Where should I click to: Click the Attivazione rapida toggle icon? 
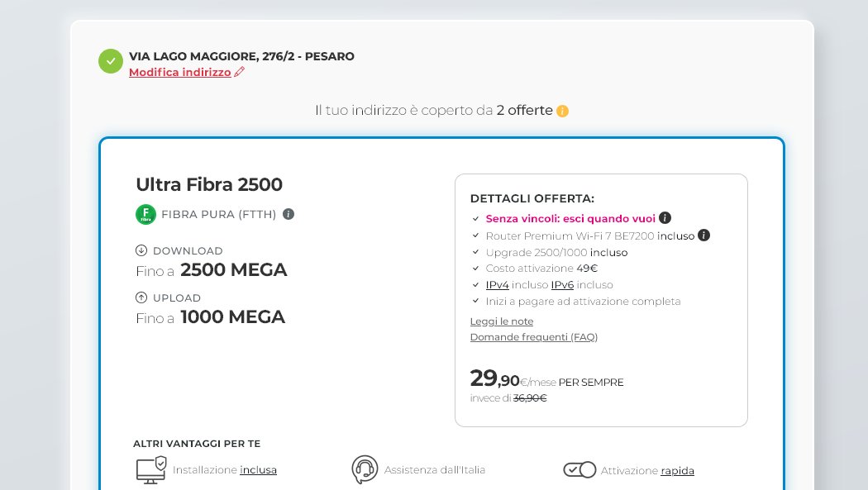[579, 469]
